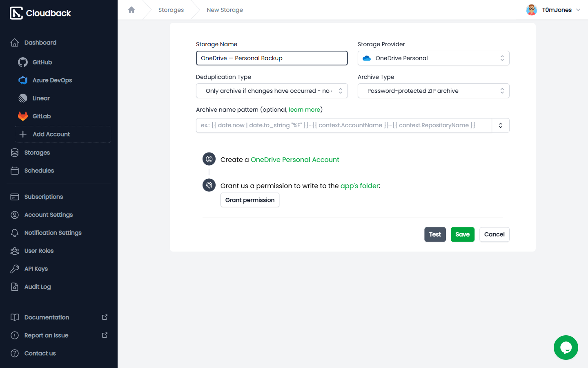Screen dimensions: 588x368
Task: Click the T0mJones avatar picture
Action: [531, 10]
